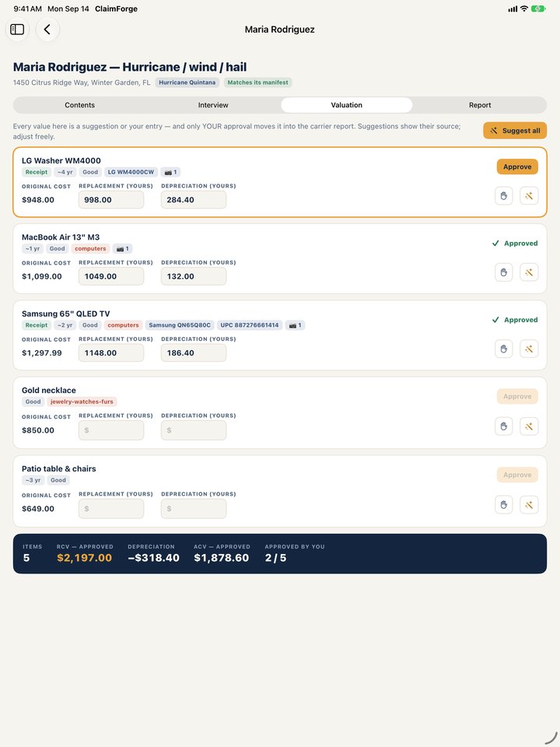Focus Patio table depreciation field

point(194,509)
